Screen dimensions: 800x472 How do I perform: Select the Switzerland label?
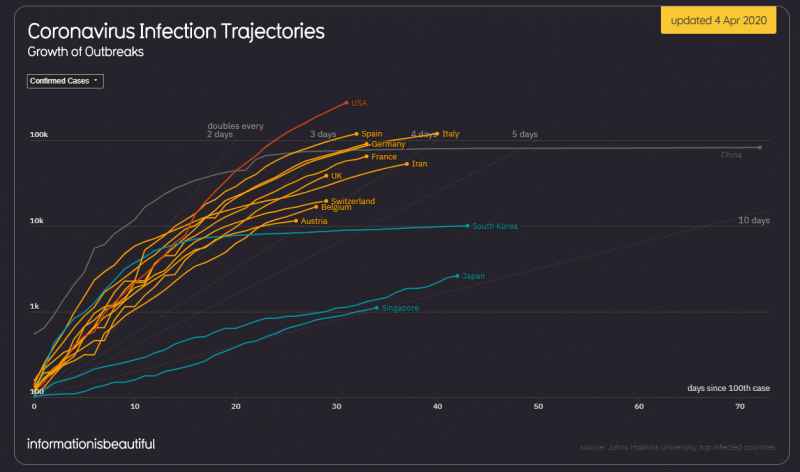pos(352,201)
